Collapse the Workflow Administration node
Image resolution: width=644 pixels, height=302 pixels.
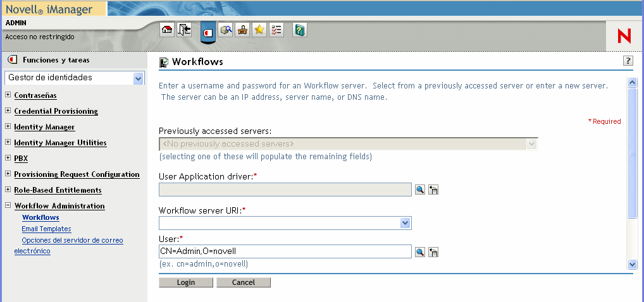(x=8, y=205)
